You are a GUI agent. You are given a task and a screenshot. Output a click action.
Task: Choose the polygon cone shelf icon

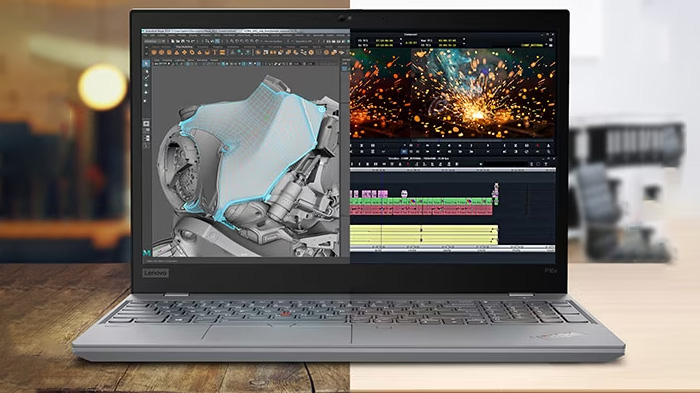pyautogui.click(x=177, y=53)
